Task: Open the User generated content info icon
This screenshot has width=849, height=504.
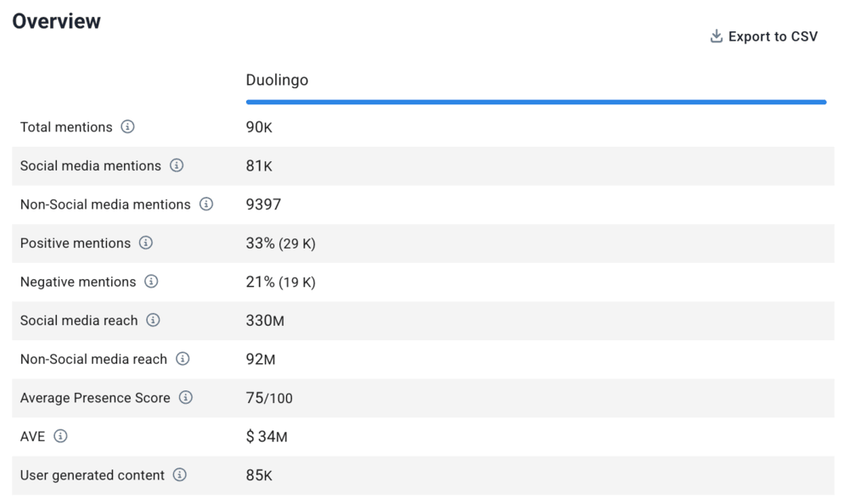Action: 180,475
